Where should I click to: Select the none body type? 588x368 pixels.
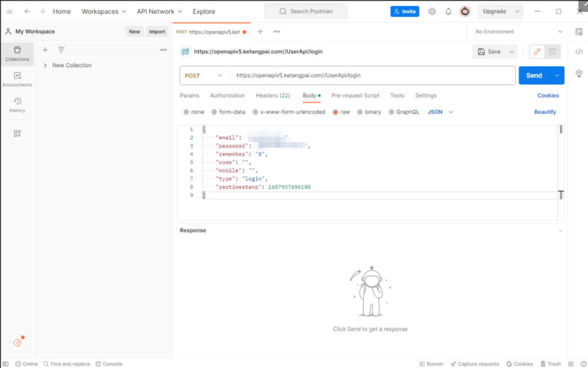[186, 112]
